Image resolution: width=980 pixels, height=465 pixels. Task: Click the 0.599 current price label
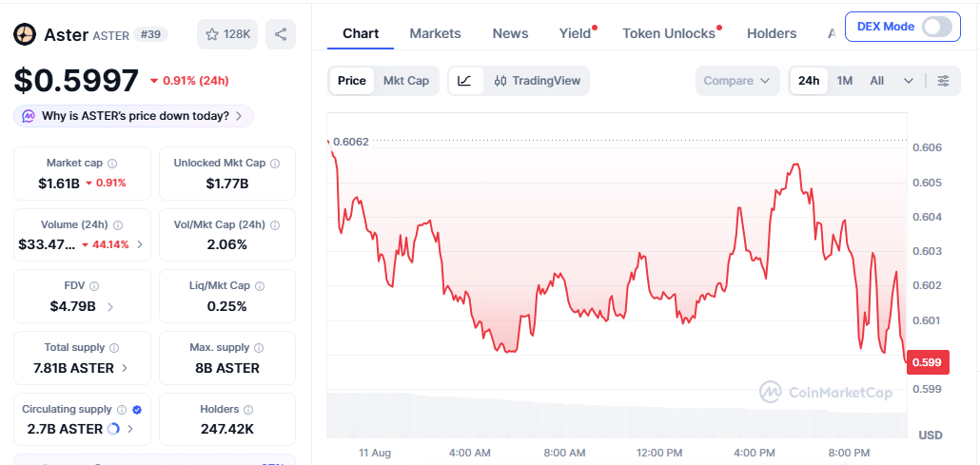(x=928, y=362)
